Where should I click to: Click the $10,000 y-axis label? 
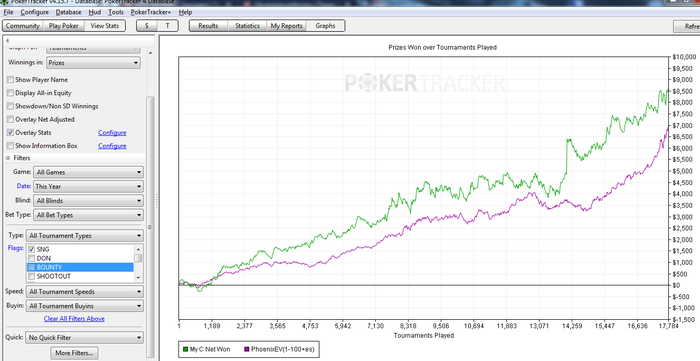[684, 57]
